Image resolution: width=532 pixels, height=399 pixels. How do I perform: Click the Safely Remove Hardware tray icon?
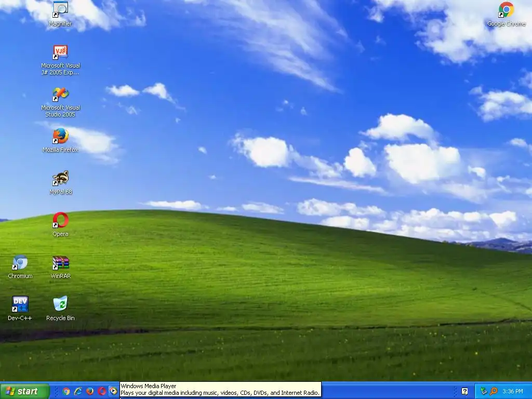pos(484,391)
